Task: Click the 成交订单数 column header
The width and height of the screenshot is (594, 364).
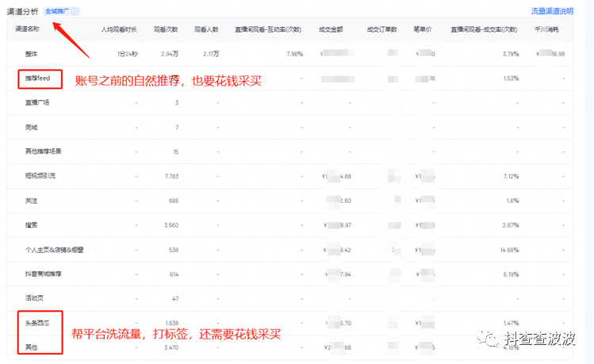Action: click(x=382, y=29)
